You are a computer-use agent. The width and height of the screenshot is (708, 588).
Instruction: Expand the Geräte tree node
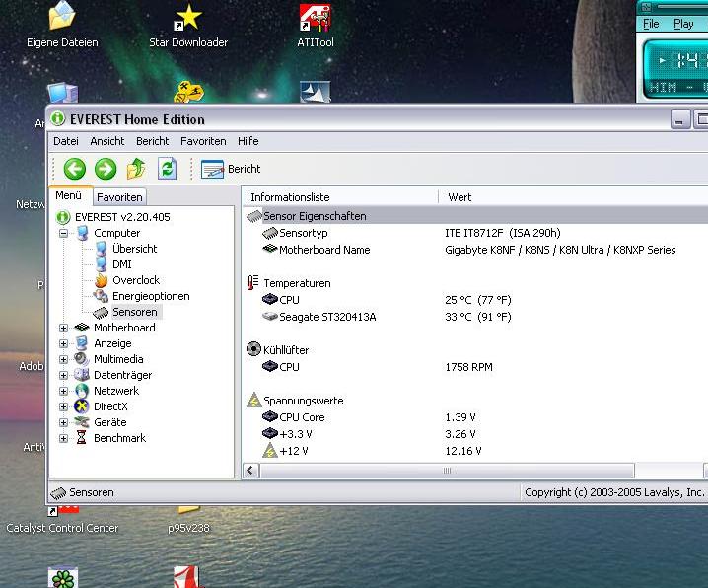64,422
